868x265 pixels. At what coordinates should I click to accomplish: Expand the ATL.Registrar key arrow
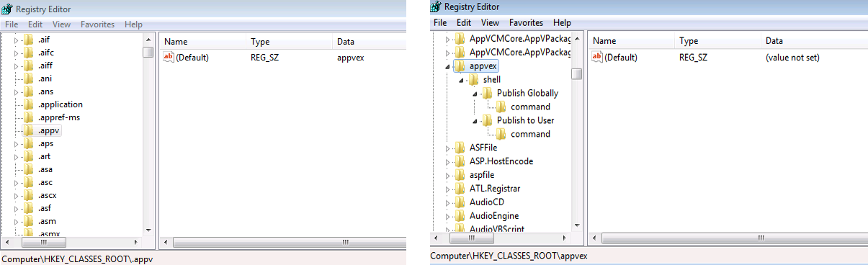(x=447, y=189)
